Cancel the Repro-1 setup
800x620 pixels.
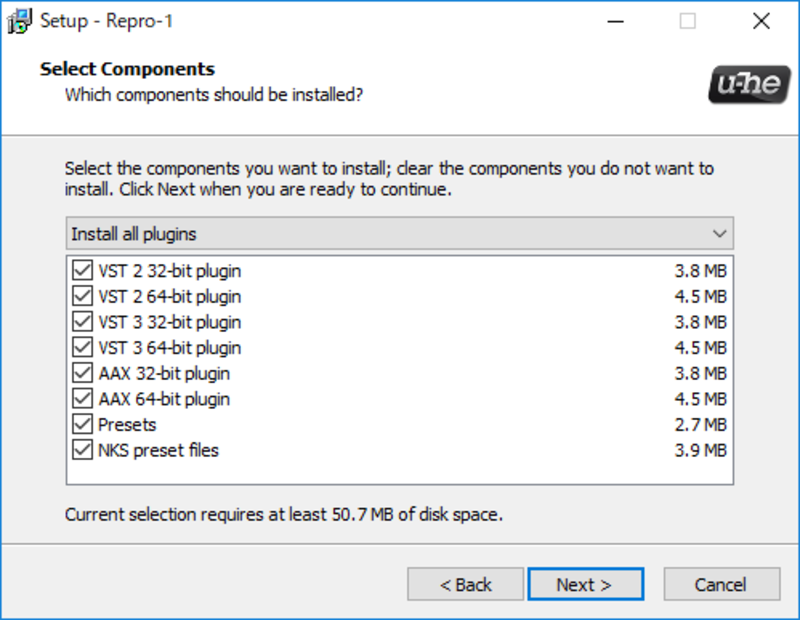721,584
